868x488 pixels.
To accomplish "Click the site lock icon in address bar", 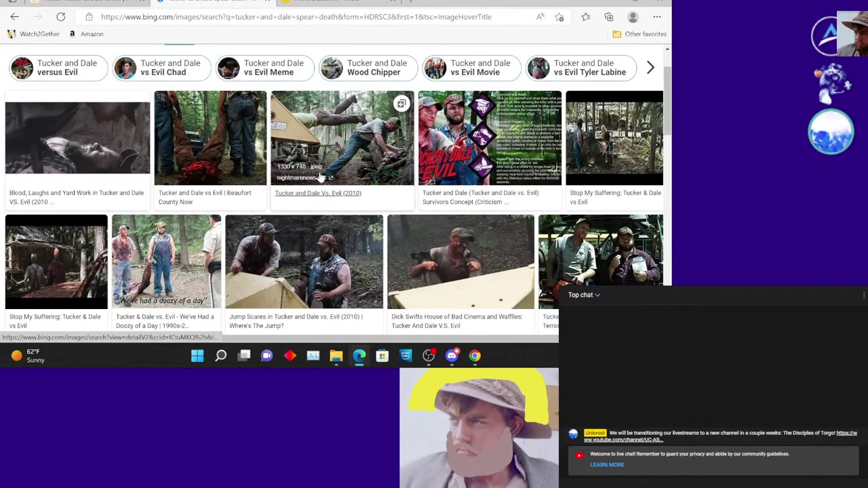I will 89,17.
